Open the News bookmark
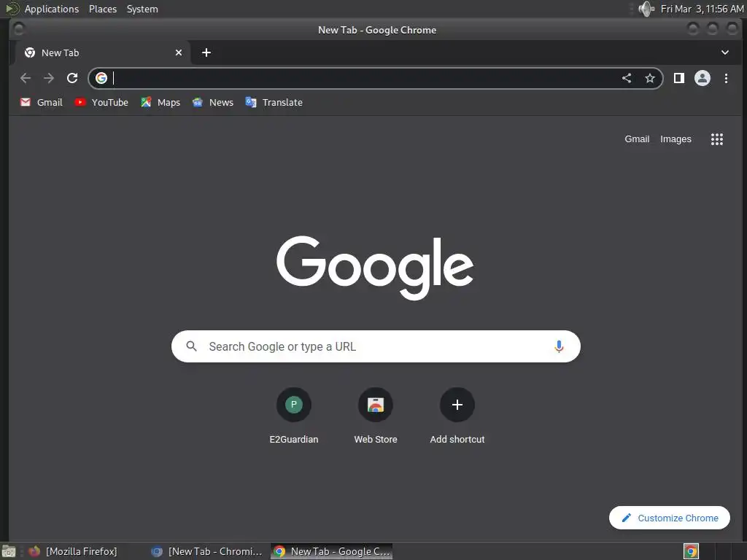 (213, 102)
